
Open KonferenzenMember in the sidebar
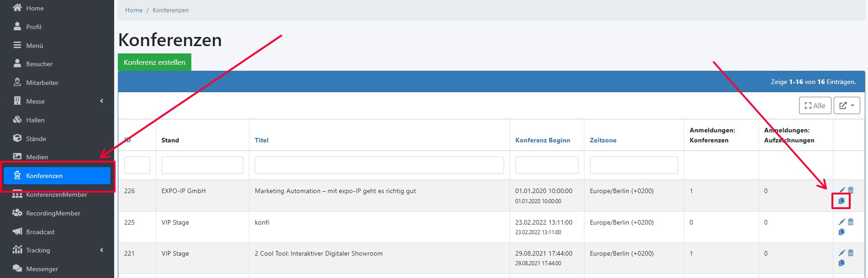(x=57, y=195)
